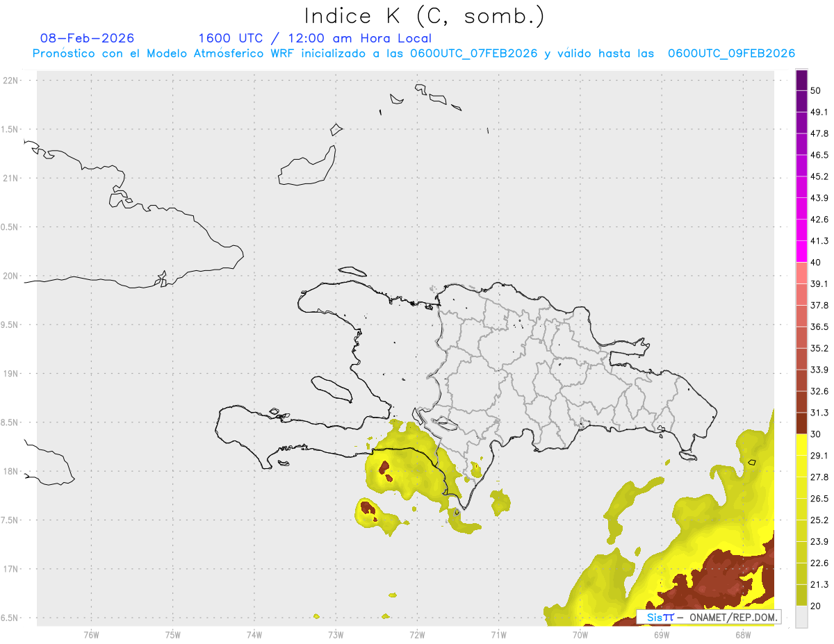Click the colorbar value '37.8'

tap(819, 306)
